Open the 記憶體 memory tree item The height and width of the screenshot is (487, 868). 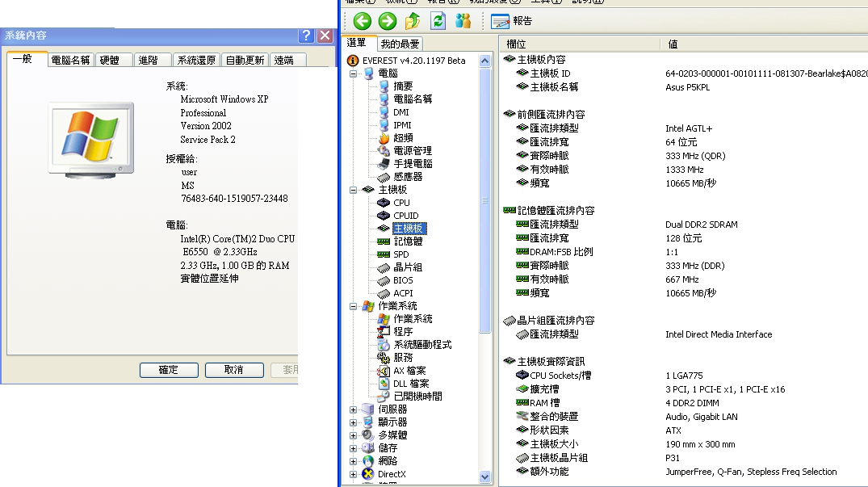[408, 241]
